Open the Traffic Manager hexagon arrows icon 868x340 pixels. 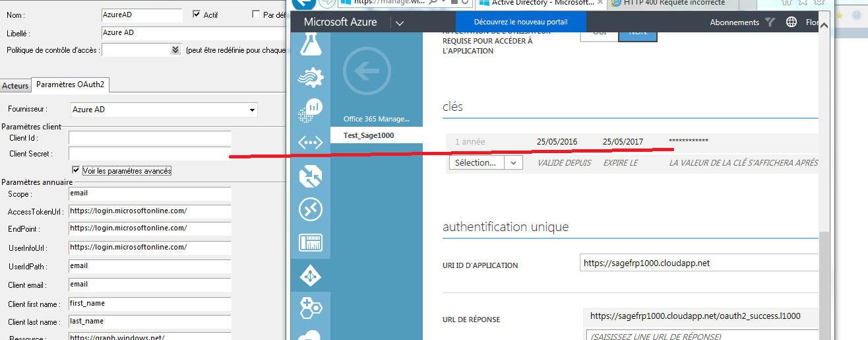[311, 176]
